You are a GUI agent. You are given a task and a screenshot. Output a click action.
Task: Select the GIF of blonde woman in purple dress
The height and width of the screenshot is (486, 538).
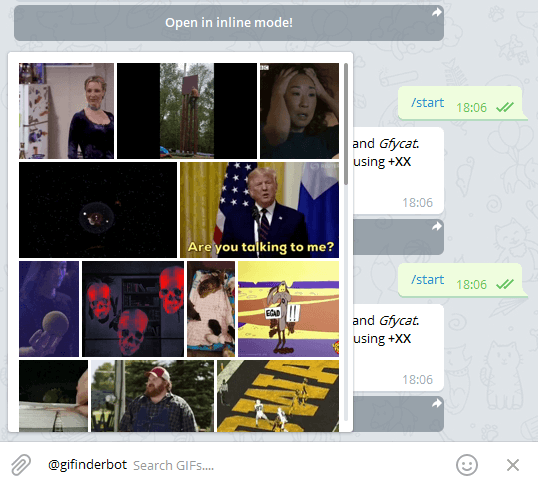click(x=66, y=111)
